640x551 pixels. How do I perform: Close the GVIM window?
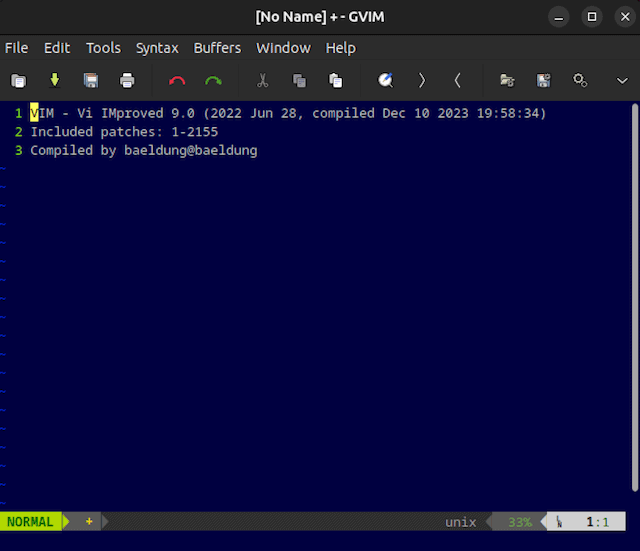click(625, 17)
